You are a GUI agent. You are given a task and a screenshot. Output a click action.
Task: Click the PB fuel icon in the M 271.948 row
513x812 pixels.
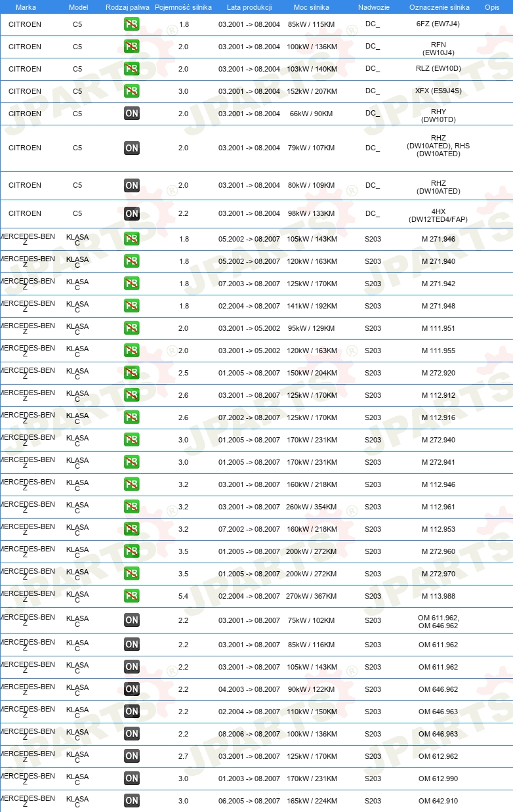[x=132, y=306]
